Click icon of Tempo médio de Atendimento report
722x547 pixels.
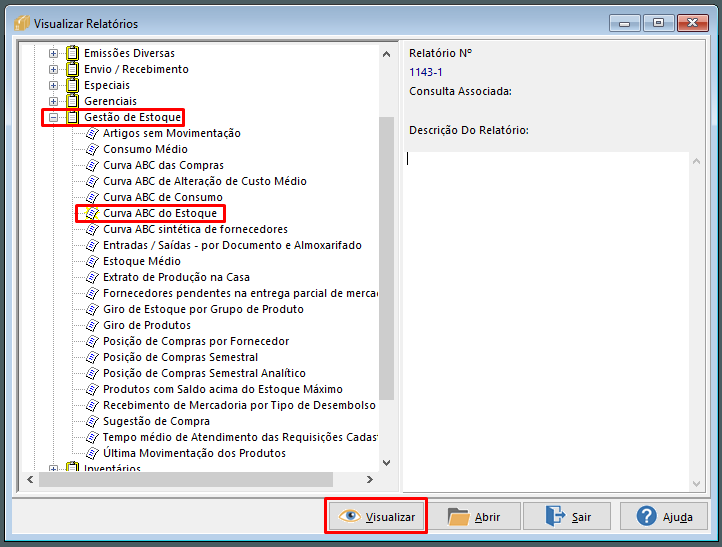(93, 437)
